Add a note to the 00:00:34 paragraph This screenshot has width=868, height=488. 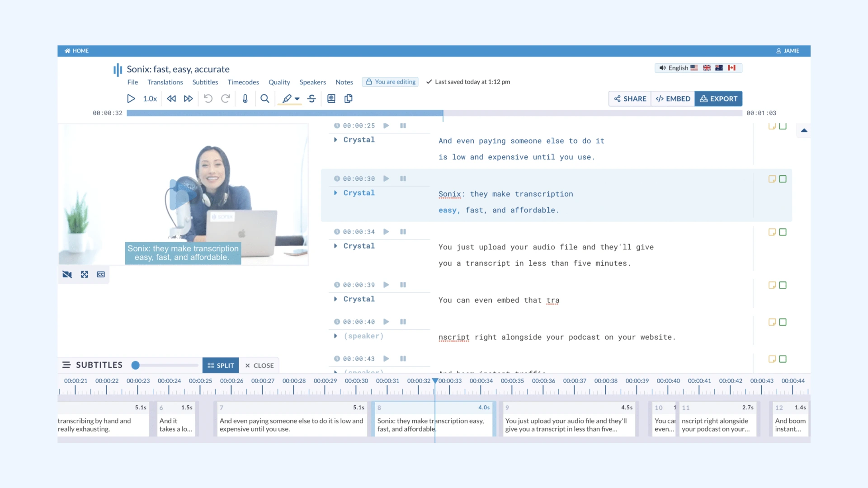(x=772, y=232)
